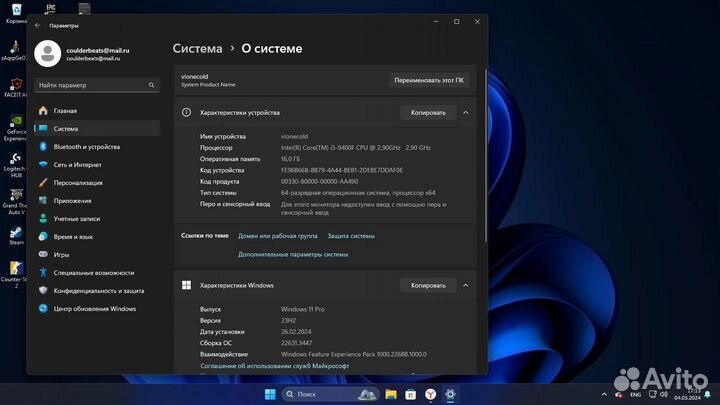
Task: Click the Время и язык globe icon
Action: (x=43, y=236)
